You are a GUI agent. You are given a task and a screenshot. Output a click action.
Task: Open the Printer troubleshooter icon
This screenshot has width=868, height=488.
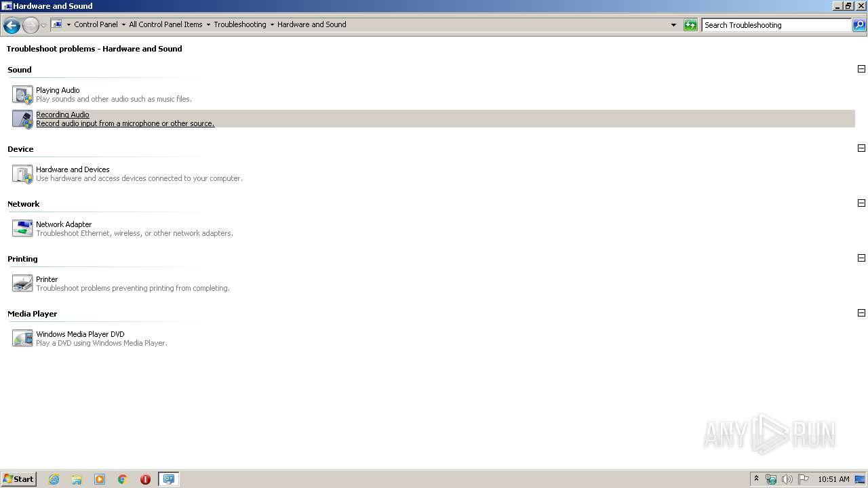click(22, 283)
